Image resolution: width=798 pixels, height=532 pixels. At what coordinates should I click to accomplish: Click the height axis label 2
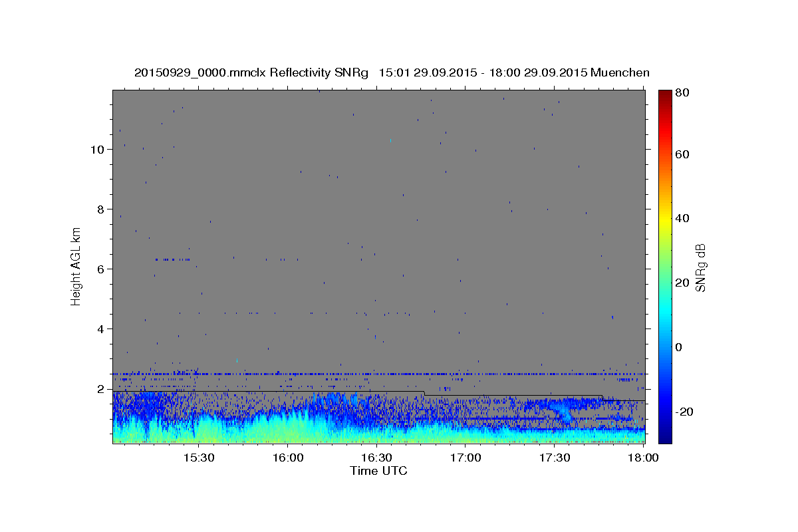click(x=101, y=389)
